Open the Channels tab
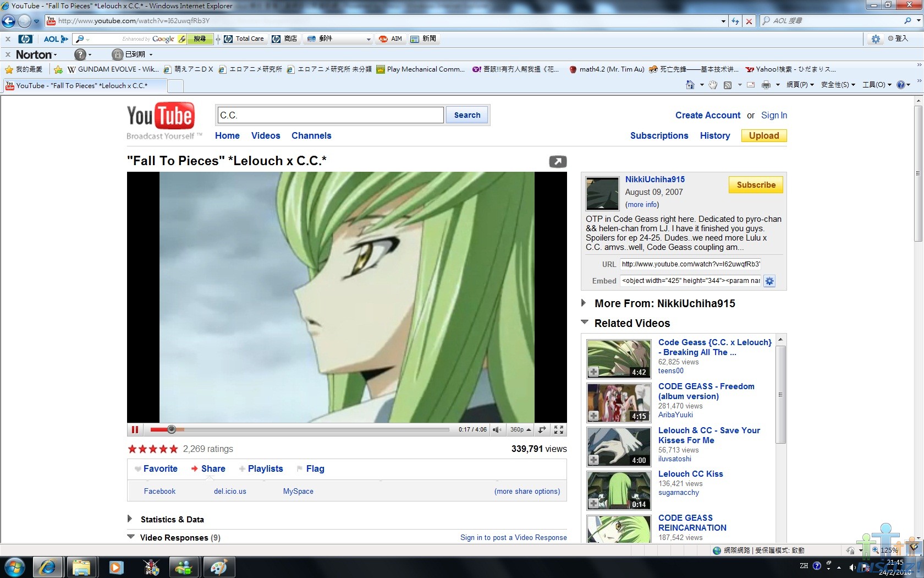Image resolution: width=924 pixels, height=578 pixels. [311, 135]
